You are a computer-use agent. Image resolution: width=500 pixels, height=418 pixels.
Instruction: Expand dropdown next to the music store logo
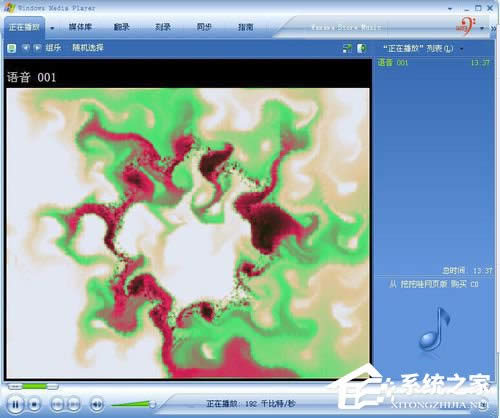click(x=482, y=29)
